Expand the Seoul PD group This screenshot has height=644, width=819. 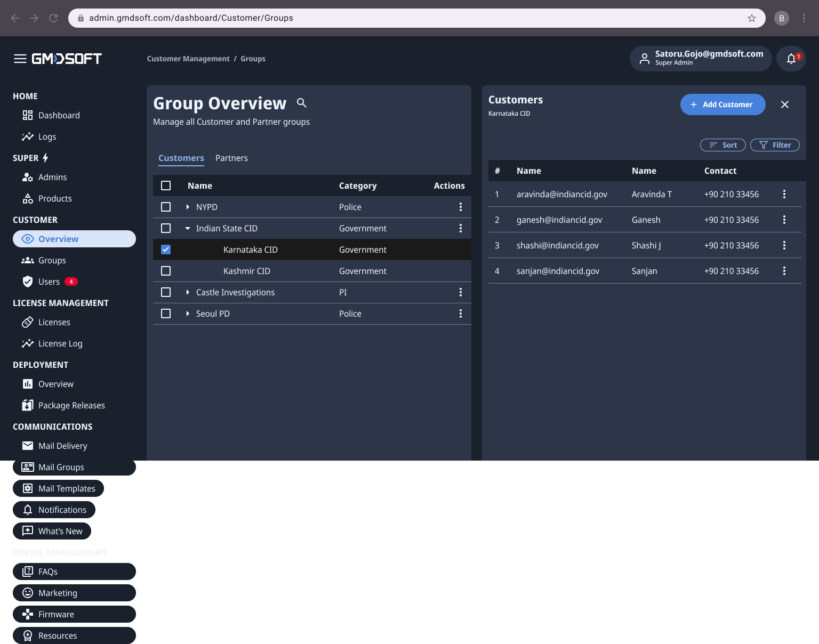tap(188, 313)
